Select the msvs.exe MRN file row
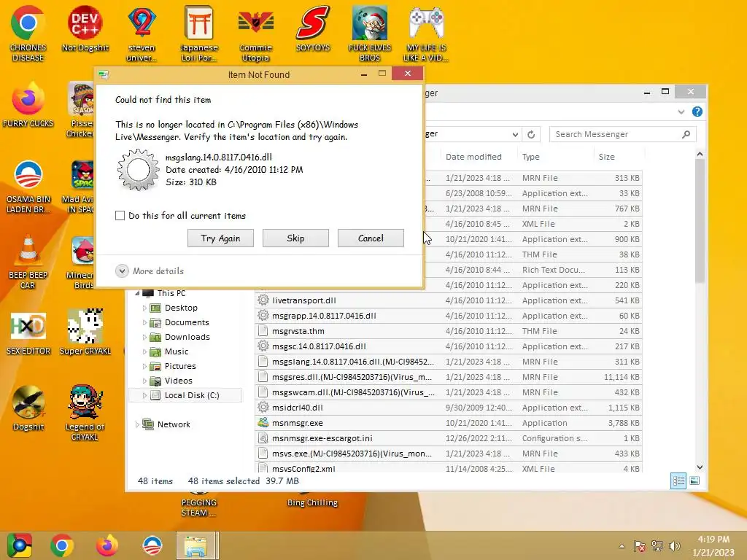The width and height of the screenshot is (747, 560). [449, 454]
